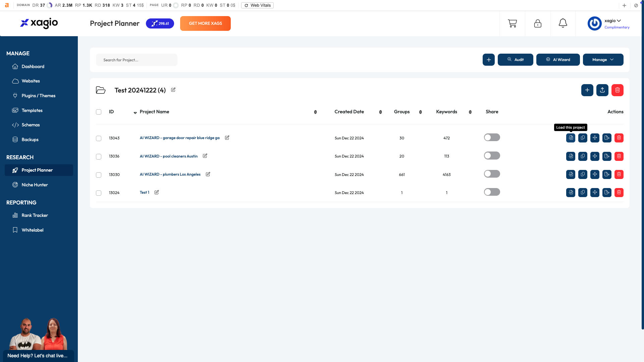Delete the pool cleaners Austin project
The image size is (644, 362).
(x=619, y=156)
